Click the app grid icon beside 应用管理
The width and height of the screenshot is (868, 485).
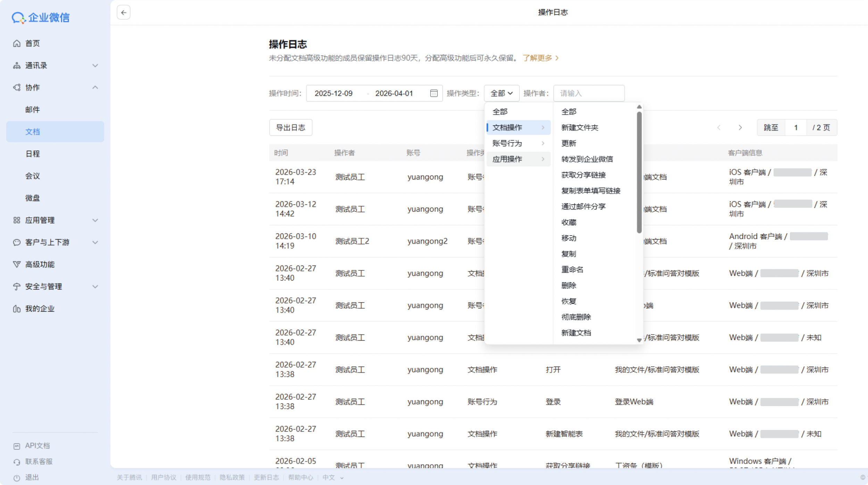pyautogui.click(x=17, y=220)
